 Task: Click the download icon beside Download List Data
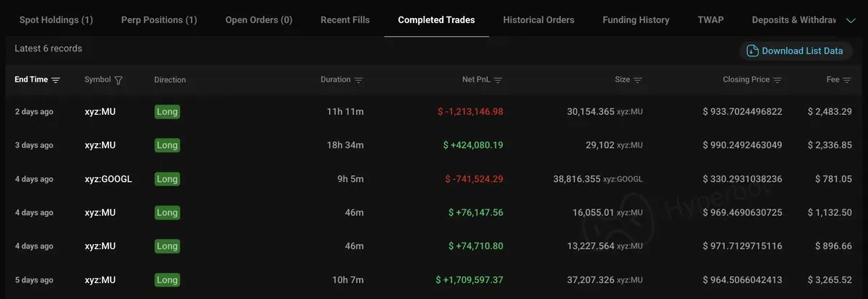(752, 51)
